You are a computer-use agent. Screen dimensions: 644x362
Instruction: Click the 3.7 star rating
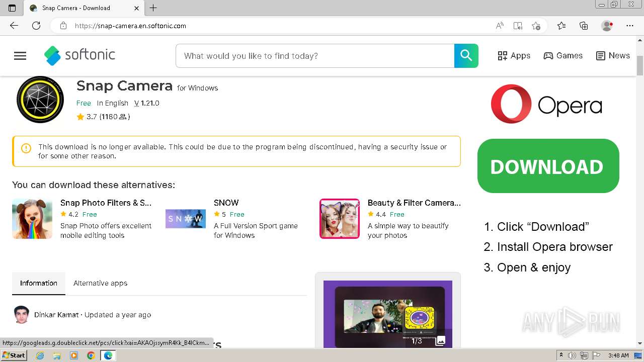tap(103, 117)
